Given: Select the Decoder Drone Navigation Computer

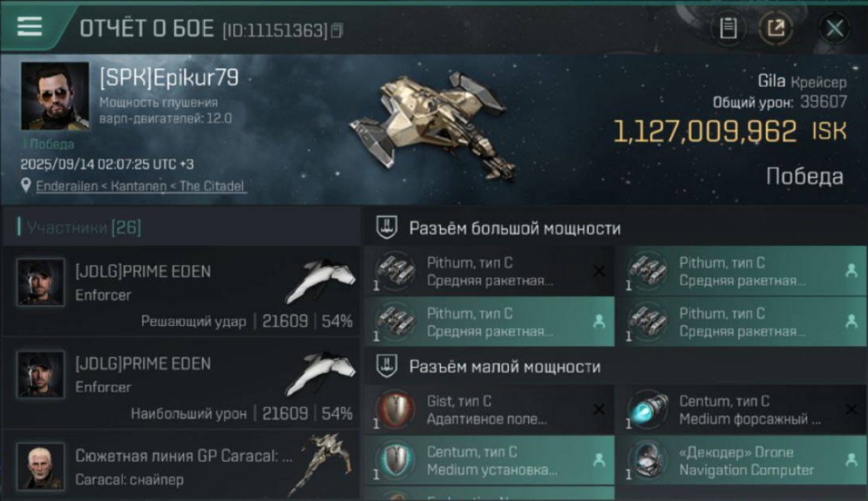Looking at the screenshot, I should click(741, 460).
